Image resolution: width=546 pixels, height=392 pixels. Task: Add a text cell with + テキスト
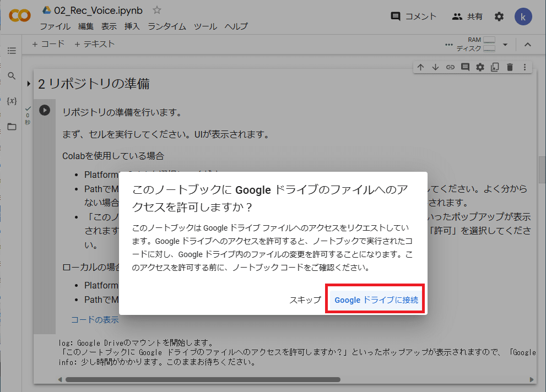click(x=94, y=44)
